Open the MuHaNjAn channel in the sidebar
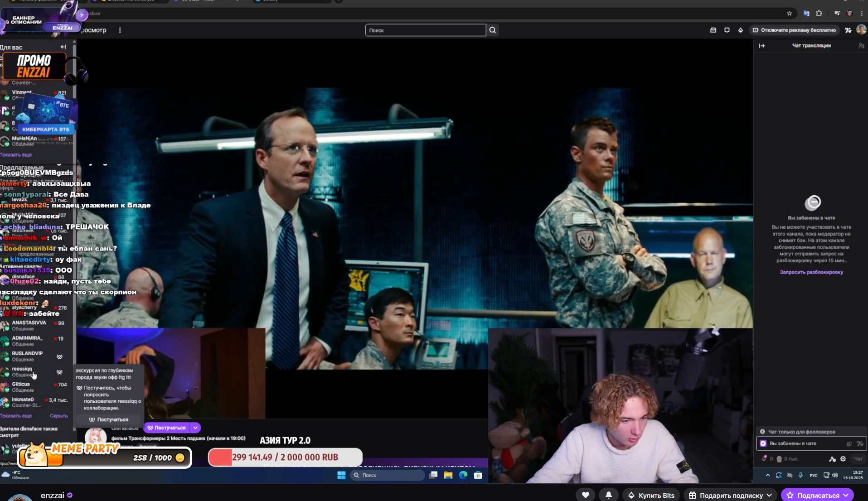The image size is (868, 501). coord(35,141)
